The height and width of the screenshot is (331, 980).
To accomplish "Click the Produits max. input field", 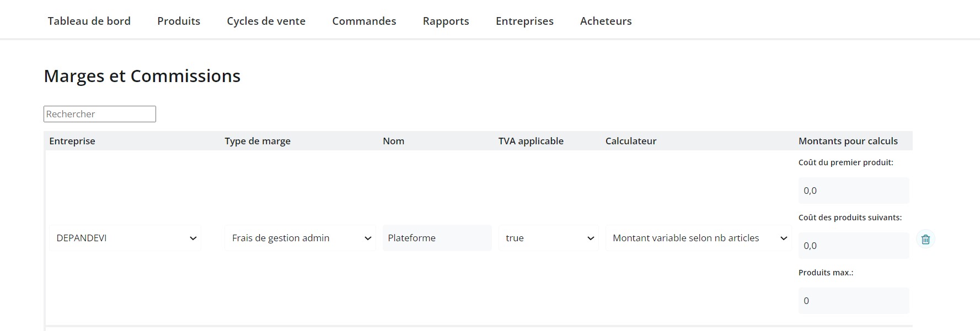I will coord(853,301).
